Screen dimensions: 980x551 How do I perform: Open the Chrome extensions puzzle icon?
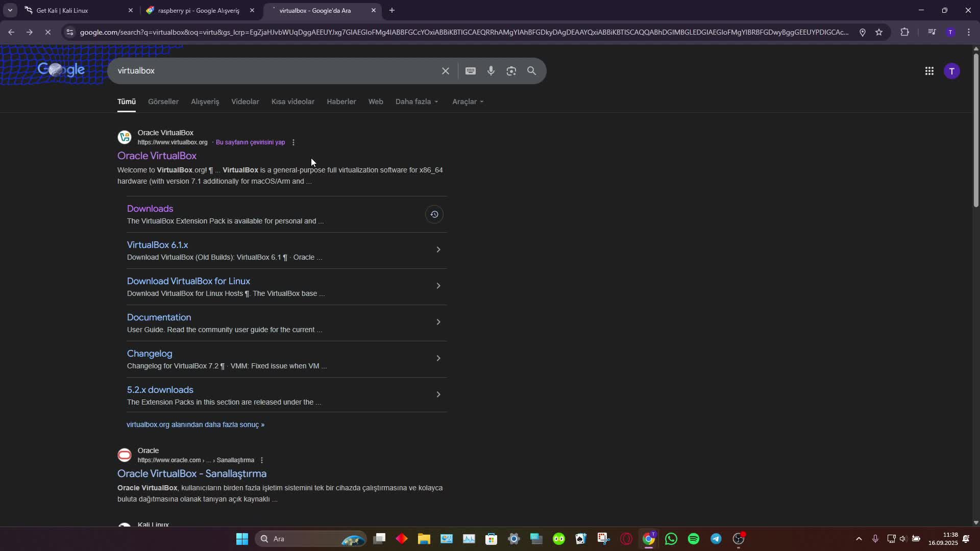point(904,32)
